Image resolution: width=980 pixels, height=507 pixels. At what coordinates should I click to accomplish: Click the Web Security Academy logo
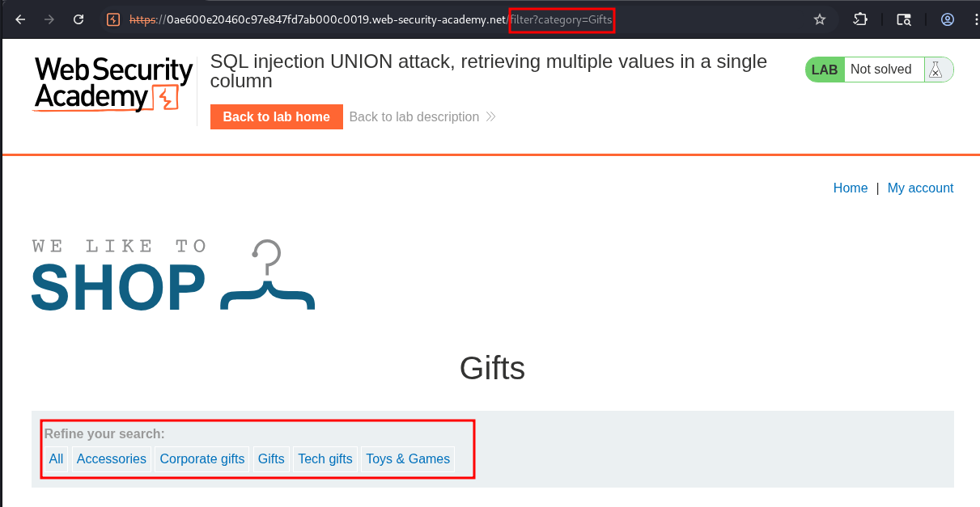click(x=113, y=84)
